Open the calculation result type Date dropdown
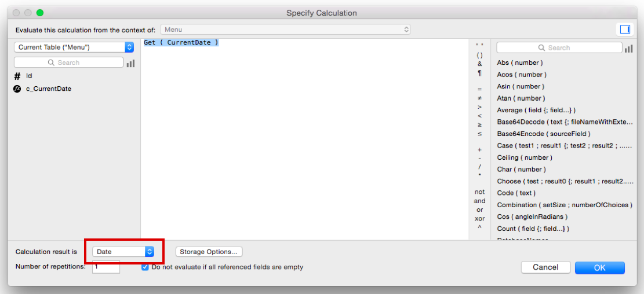 [123, 252]
